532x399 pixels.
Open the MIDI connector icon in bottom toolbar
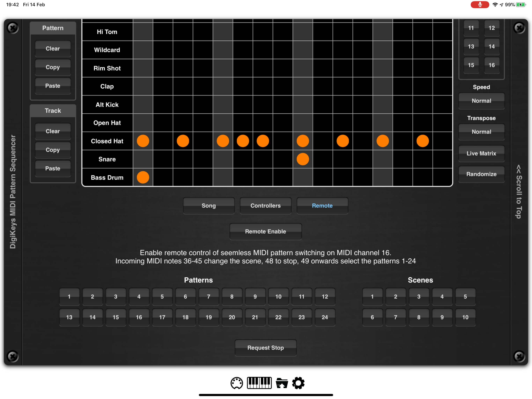pyautogui.click(x=237, y=383)
